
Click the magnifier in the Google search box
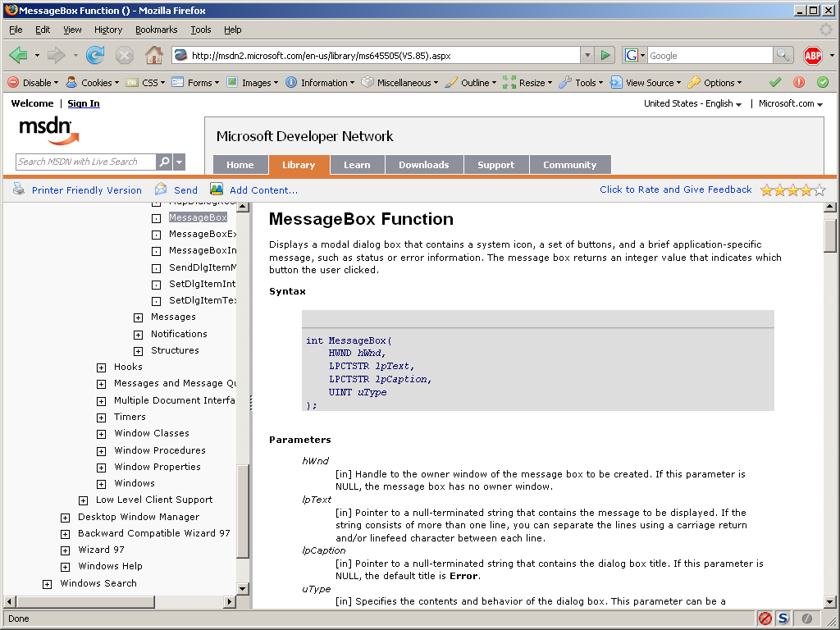point(783,55)
